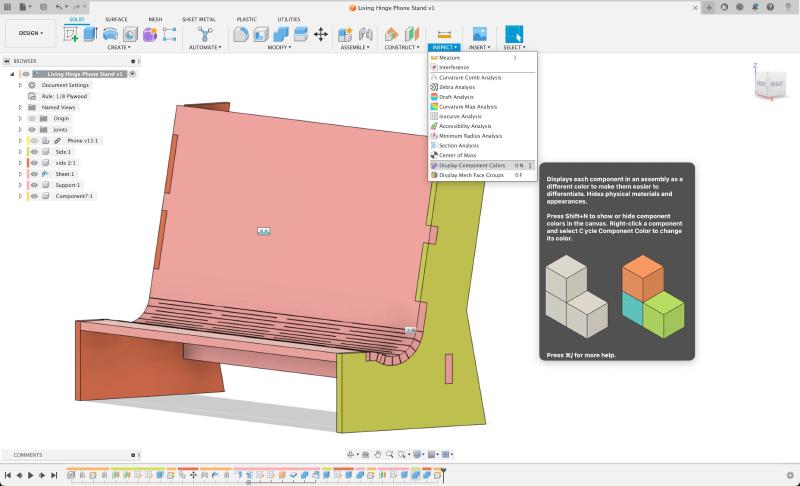
Task: Choose Center of Mass menu item
Action: (482, 155)
